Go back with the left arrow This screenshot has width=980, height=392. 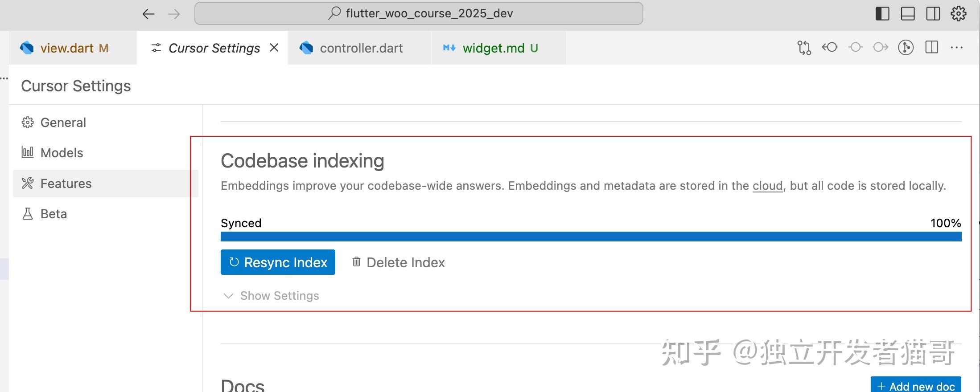148,14
